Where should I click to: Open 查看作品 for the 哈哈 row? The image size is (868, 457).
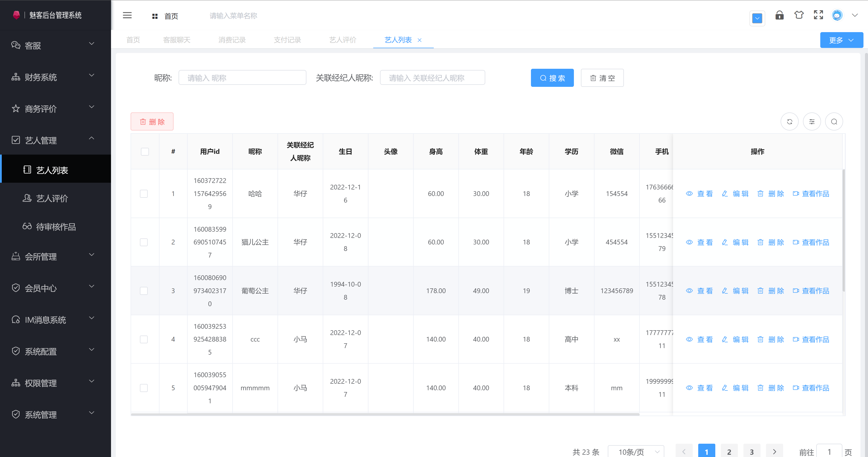point(811,194)
